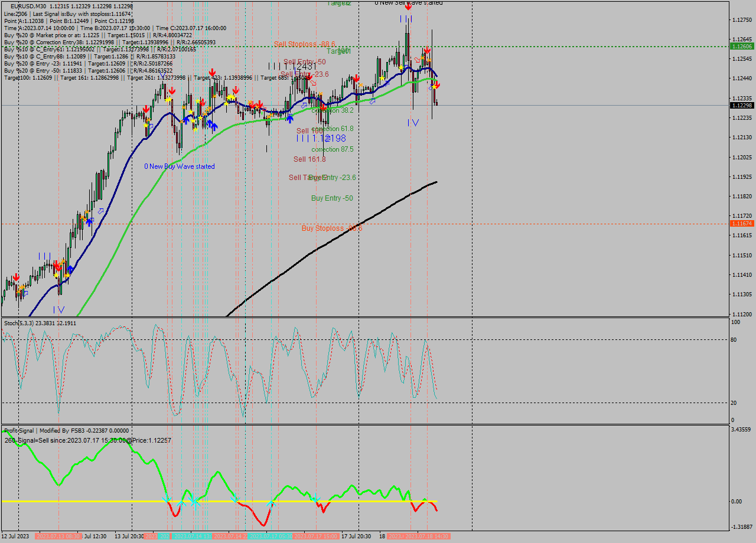Click the "Sell Stoploss -88.6" label
This screenshot has height=543, width=756.
[x=305, y=44]
